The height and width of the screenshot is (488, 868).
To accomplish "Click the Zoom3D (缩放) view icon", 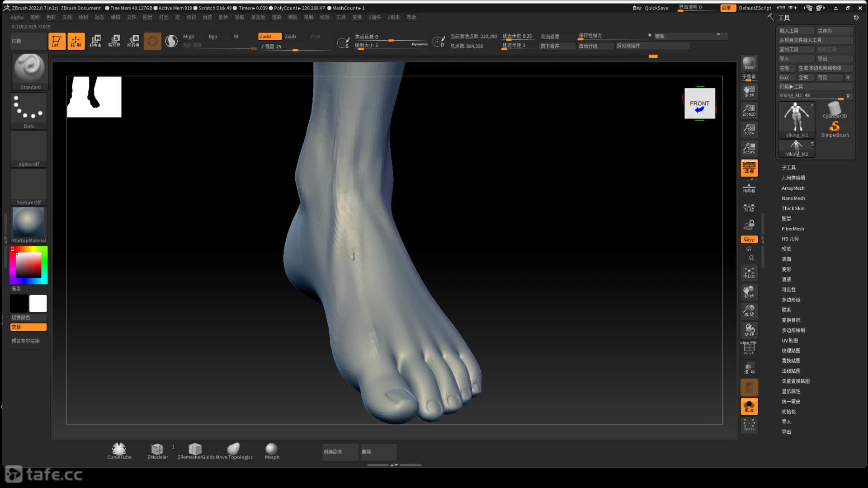I will (x=749, y=311).
